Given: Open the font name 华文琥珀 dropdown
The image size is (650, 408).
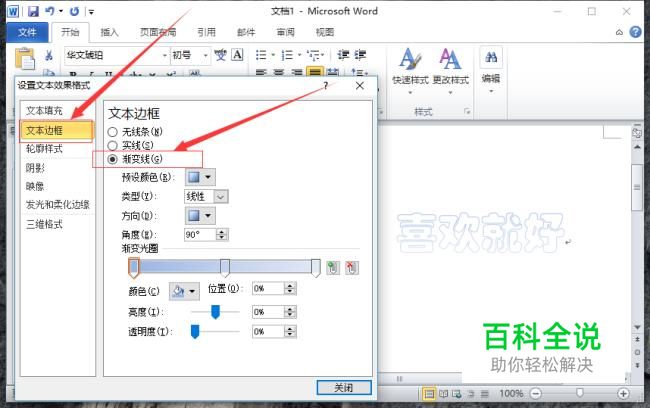Looking at the screenshot, I should point(165,55).
